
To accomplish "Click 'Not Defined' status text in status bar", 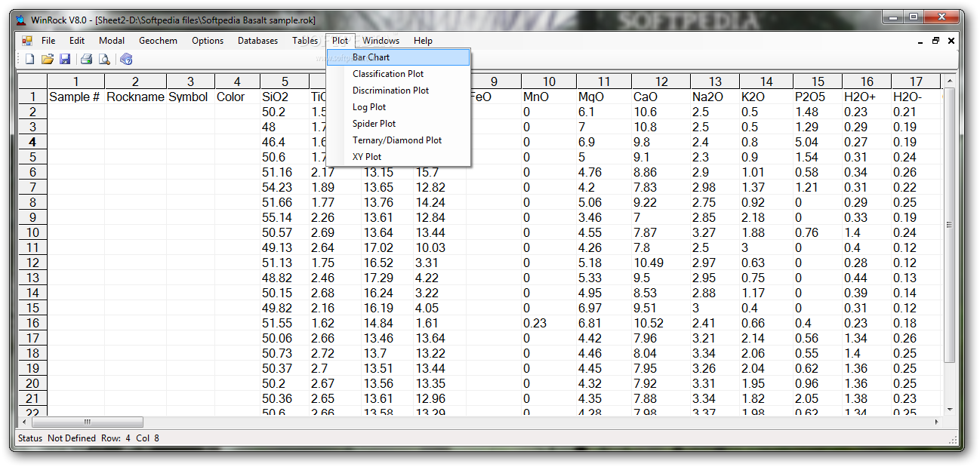I will [72, 438].
